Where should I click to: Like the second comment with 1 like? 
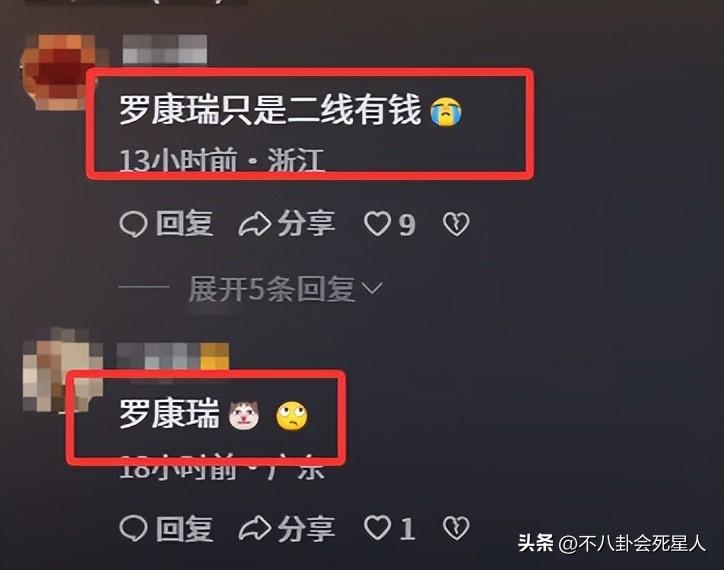tap(377, 528)
